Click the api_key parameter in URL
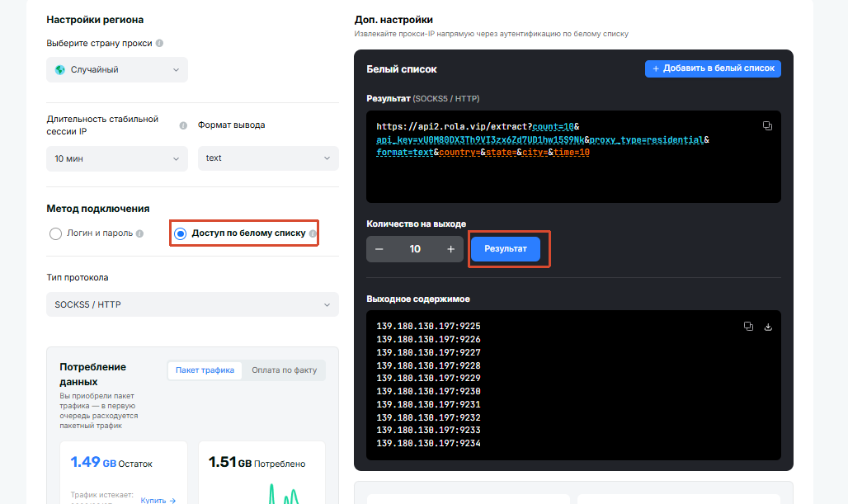The height and width of the screenshot is (504, 848). point(480,139)
